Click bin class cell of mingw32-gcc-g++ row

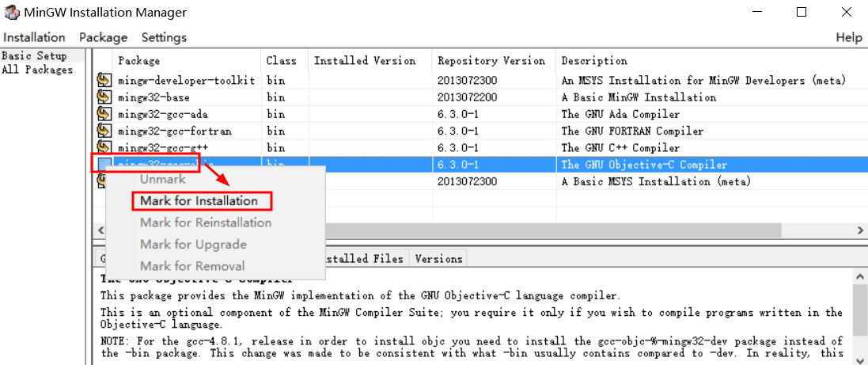tap(275, 148)
